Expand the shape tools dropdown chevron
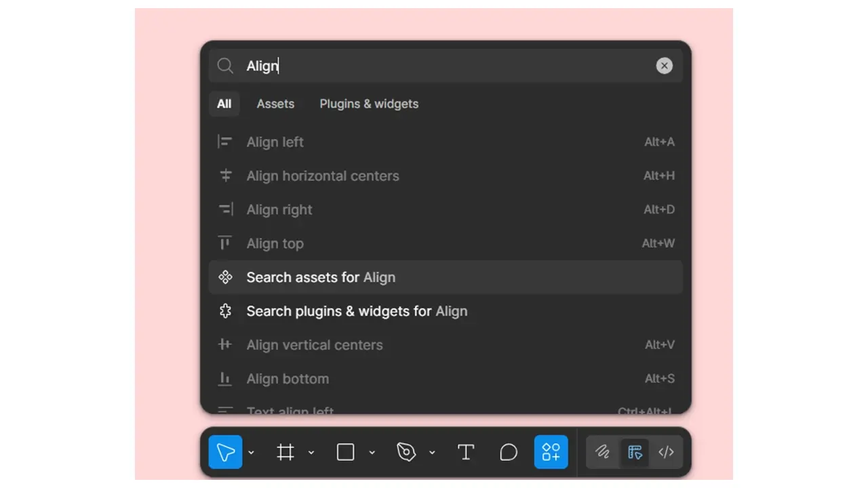This screenshot has height=488, width=868. click(372, 453)
